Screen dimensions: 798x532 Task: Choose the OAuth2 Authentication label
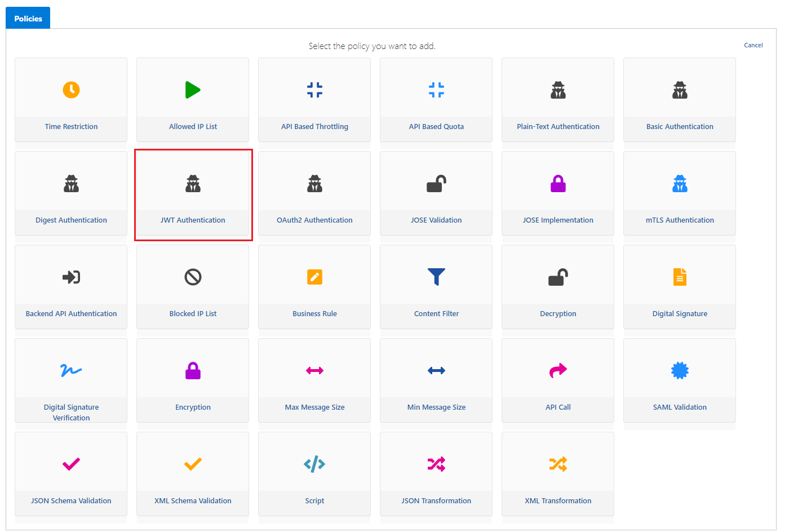tap(314, 220)
